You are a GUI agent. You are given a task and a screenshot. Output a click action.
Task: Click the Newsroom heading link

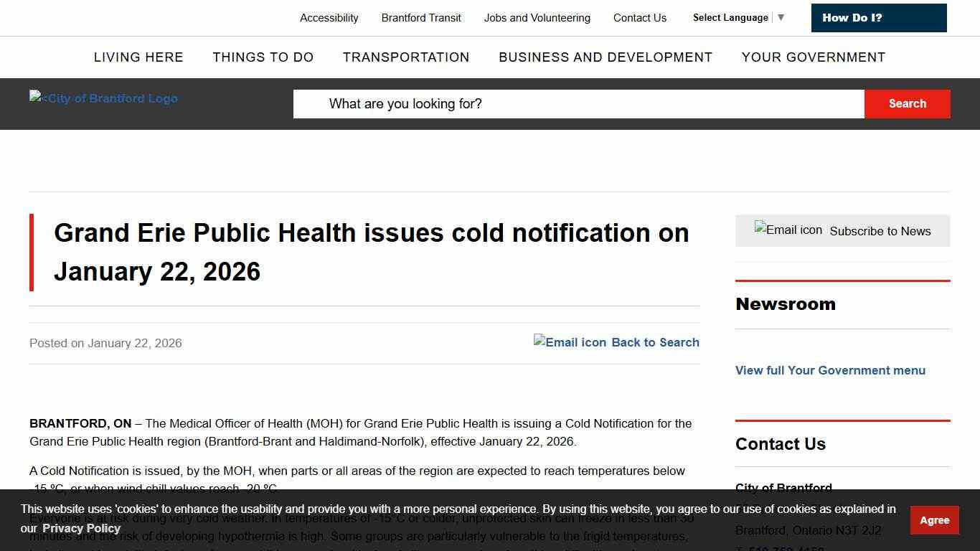[x=786, y=303]
